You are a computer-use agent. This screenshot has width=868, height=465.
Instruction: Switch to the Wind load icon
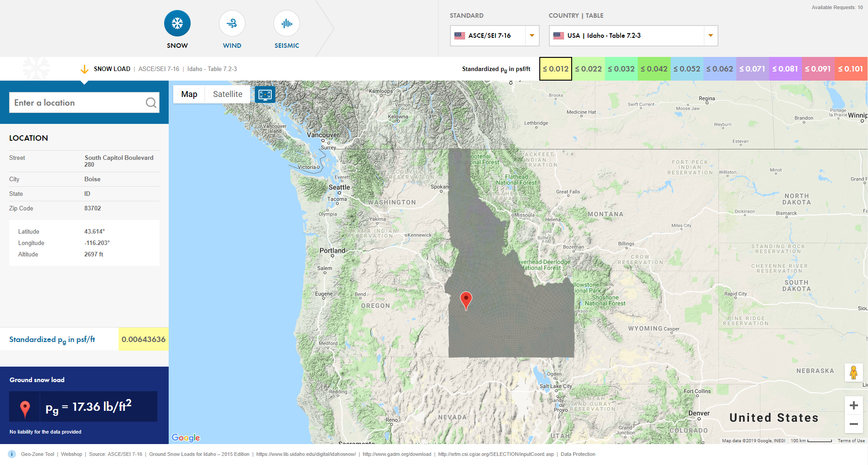click(x=232, y=24)
